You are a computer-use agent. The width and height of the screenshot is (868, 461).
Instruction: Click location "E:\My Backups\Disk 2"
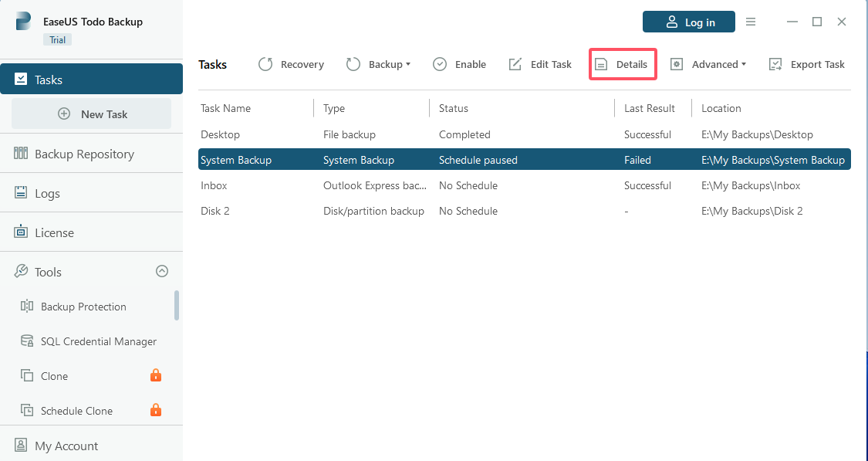pos(751,211)
